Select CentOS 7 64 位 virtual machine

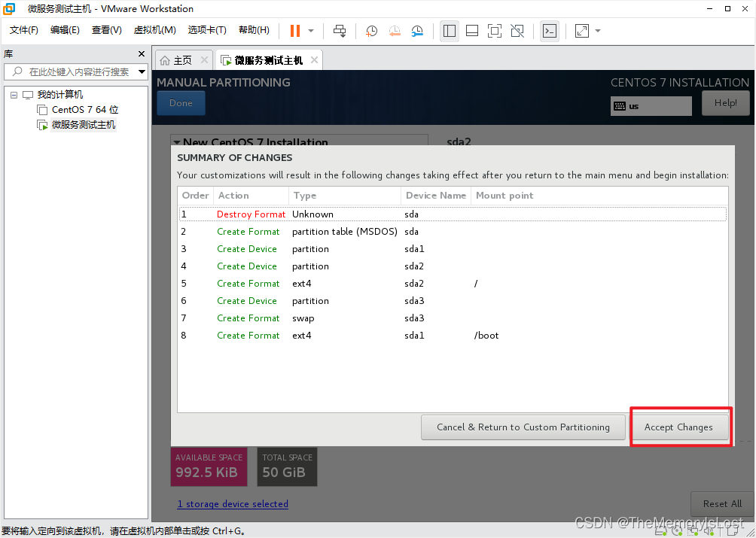tap(85, 110)
